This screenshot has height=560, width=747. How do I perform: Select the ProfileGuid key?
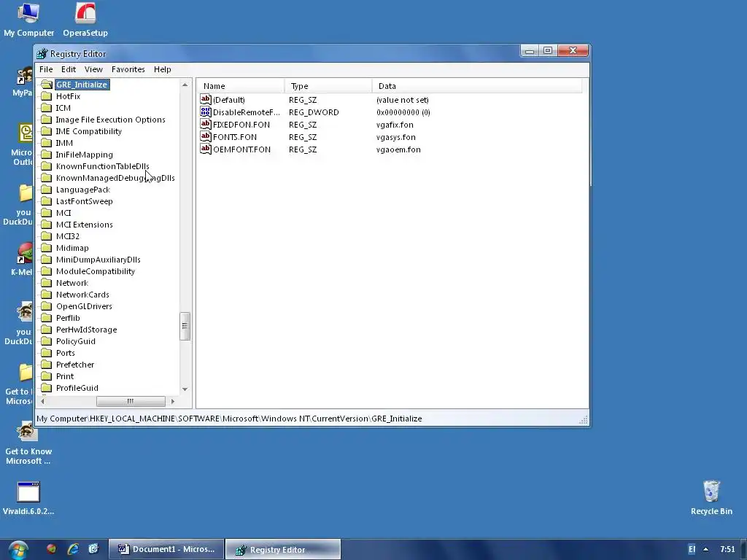tap(77, 388)
